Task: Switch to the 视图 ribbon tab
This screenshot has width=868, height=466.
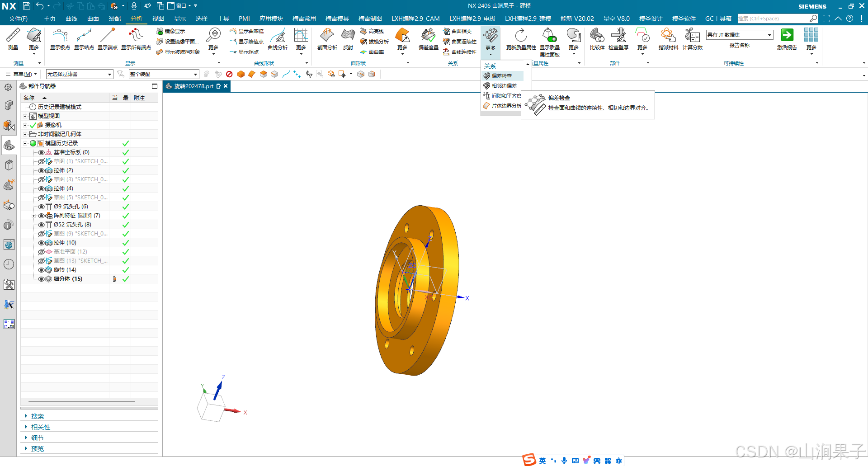Action: coord(158,19)
